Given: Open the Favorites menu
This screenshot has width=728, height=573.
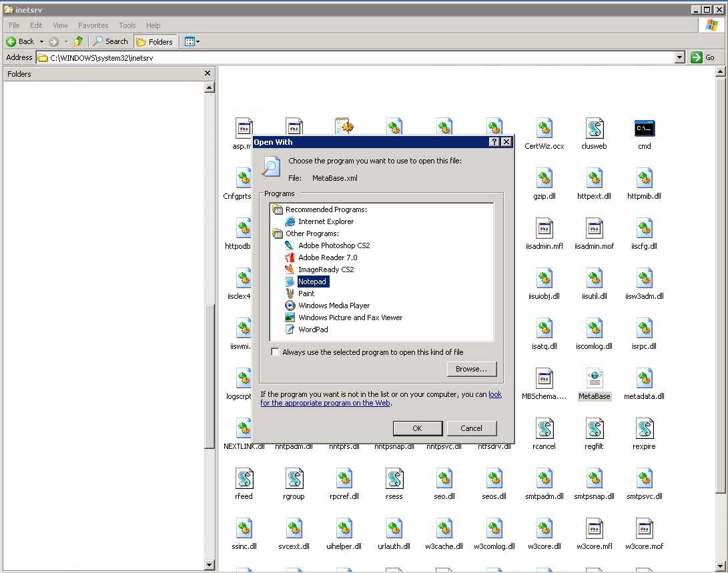Looking at the screenshot, I should coord(93,25).
